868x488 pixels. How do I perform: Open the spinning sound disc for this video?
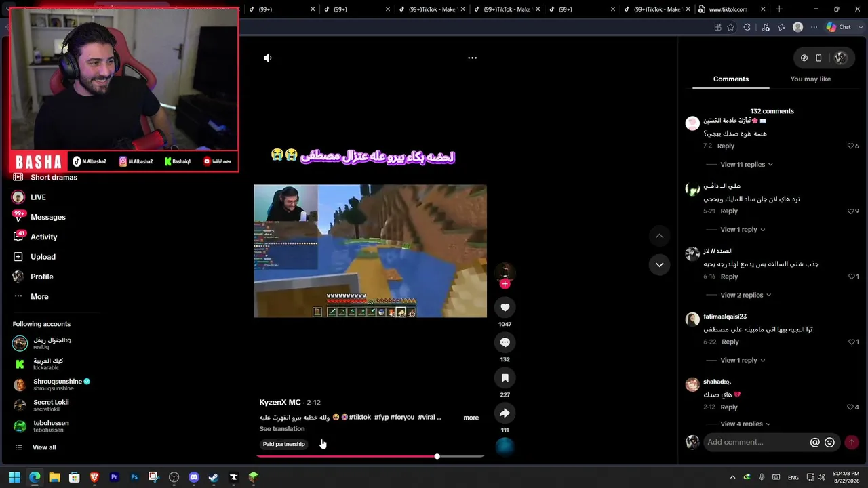click(505, 446)
